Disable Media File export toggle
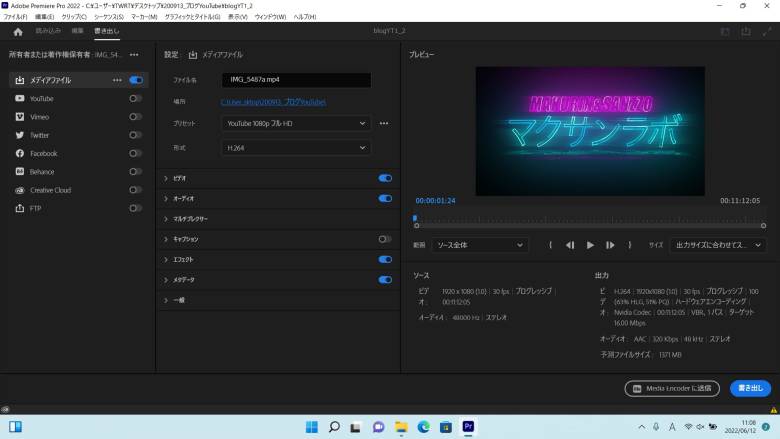The image size is (780, 439). point(136,80)
